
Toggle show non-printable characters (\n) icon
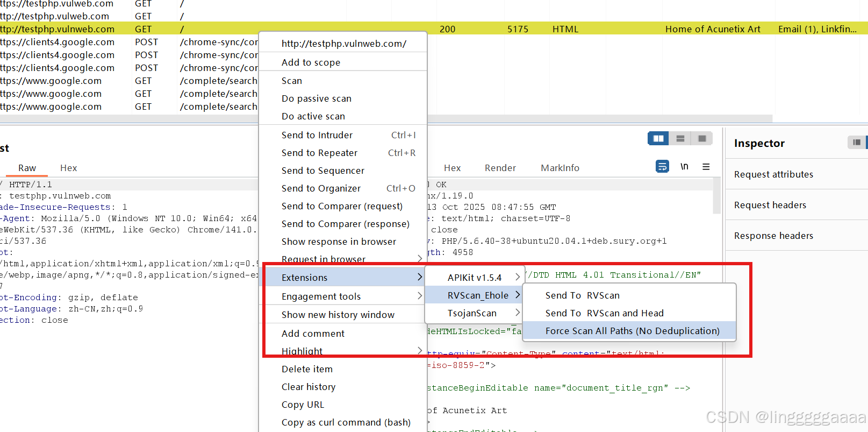click(684, 167)
